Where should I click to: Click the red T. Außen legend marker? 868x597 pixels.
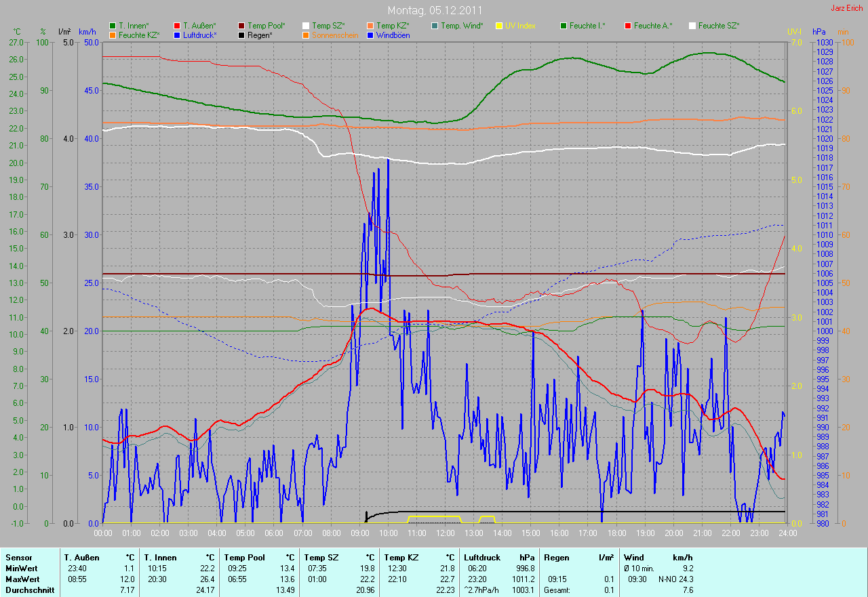coord(177,26)
